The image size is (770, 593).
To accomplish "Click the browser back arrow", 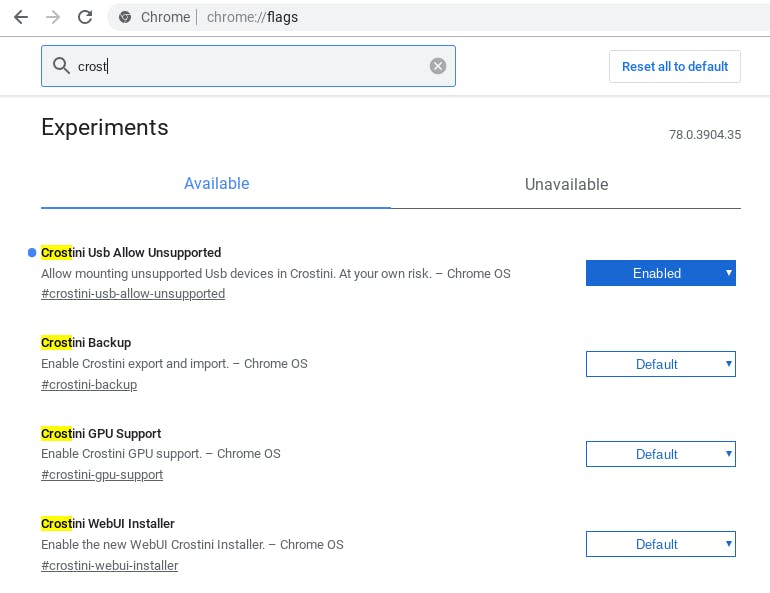I will [x=19, y=17].
